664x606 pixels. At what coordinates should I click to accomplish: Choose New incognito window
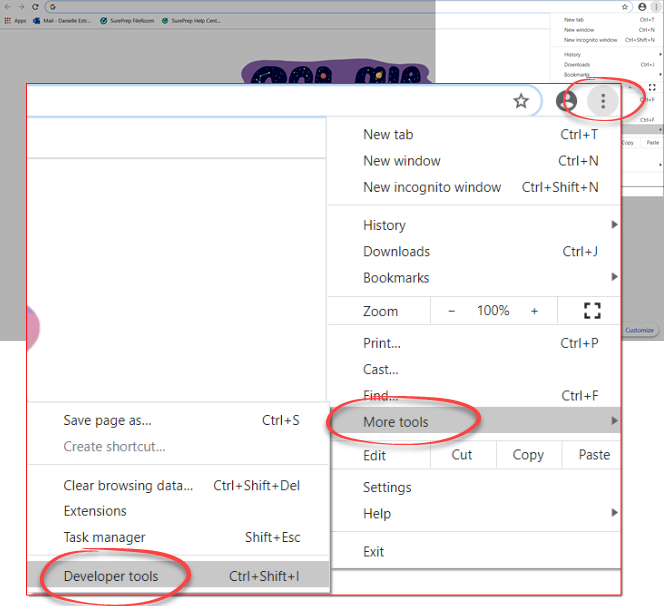tap(431, 187)
